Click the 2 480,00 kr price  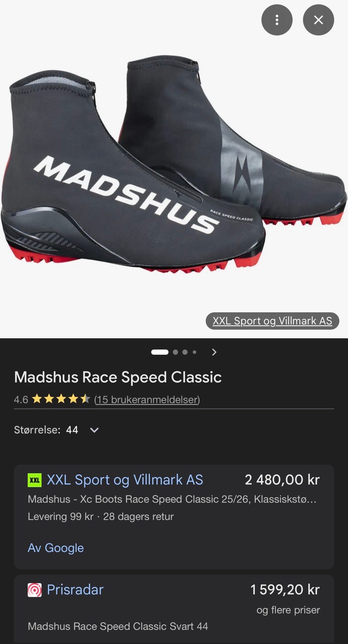coord(282,480)
